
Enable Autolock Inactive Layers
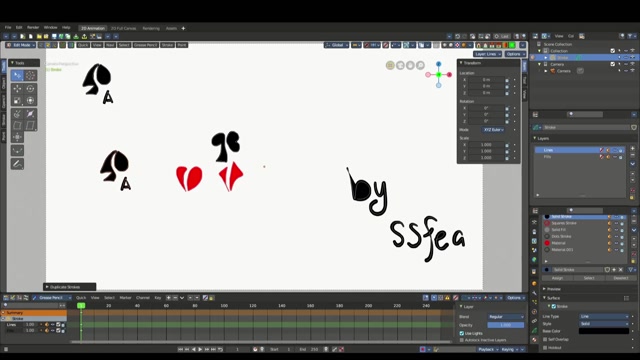[462, 340]
